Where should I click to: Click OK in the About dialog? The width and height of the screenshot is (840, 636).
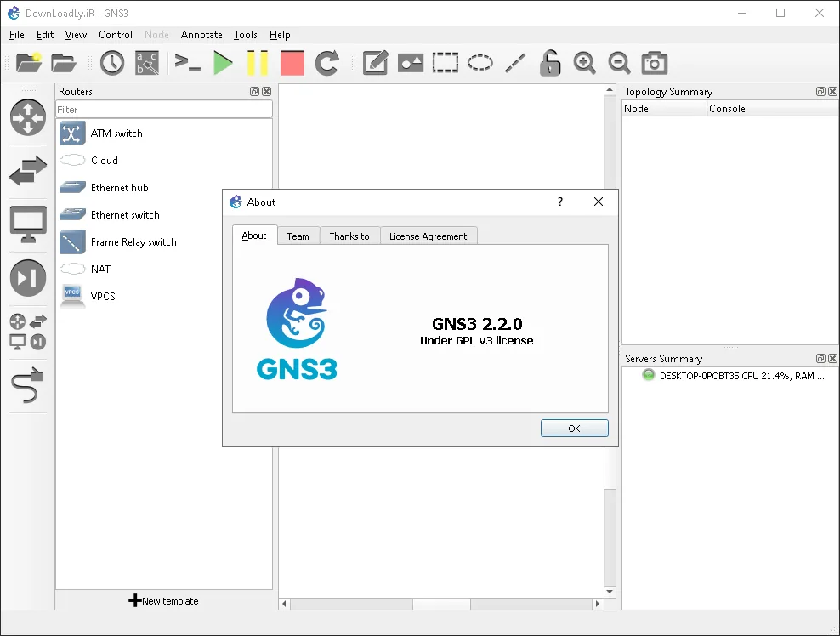pyautogui.click(x=574, y=428)
